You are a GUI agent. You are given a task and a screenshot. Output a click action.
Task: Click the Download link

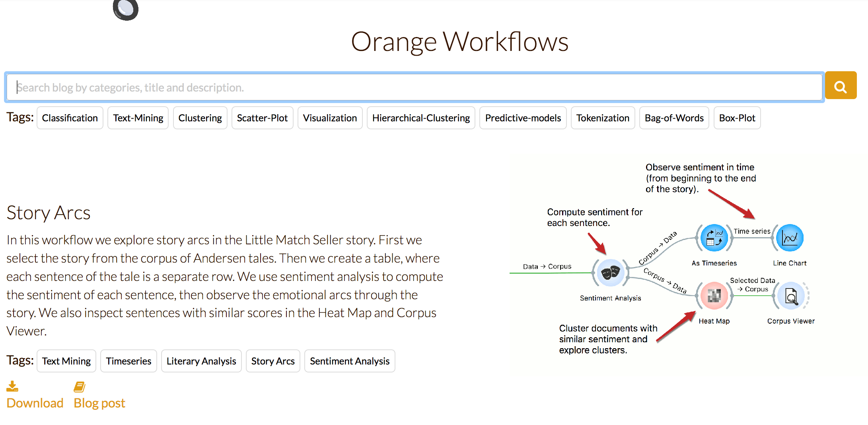[x=35, y=403]
